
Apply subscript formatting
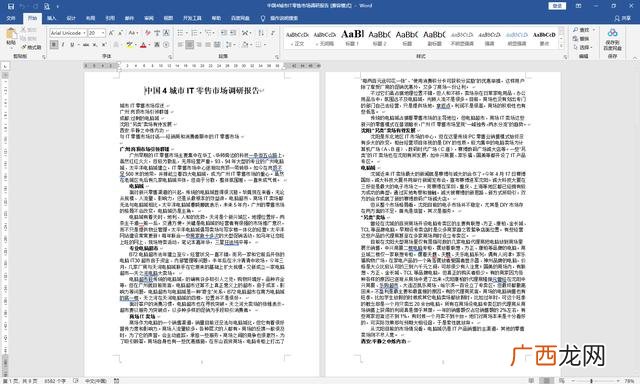coord(94,44)
